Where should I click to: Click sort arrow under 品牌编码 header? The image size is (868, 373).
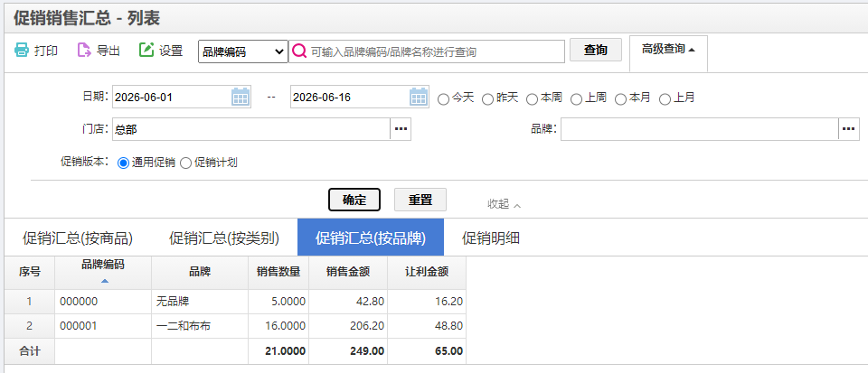tap(105, 281)
